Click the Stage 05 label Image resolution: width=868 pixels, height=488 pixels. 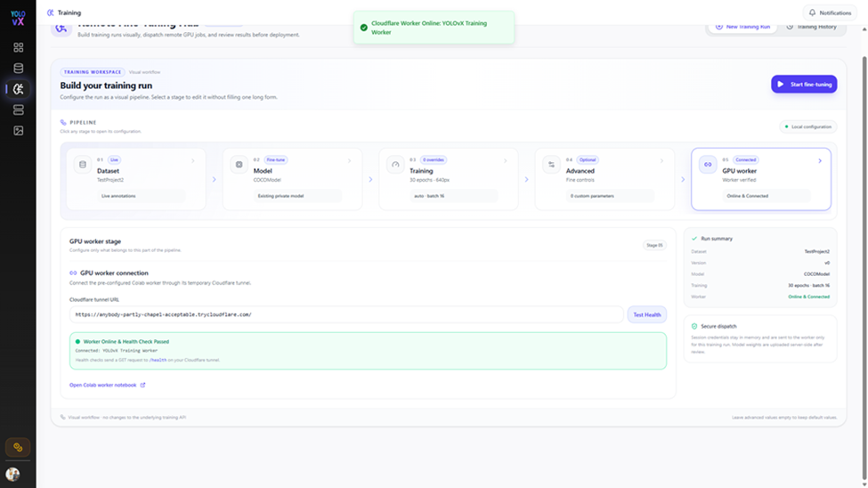[x=654, y=246]
